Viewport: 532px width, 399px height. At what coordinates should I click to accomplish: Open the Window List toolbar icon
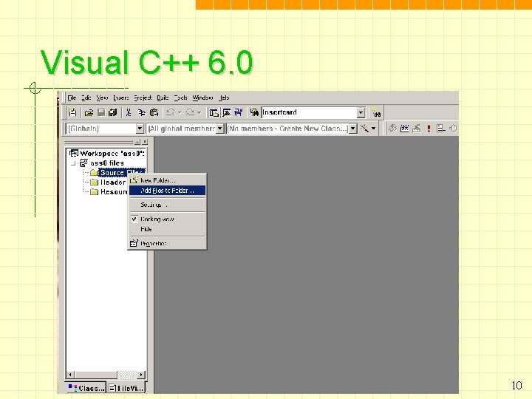[x=239, y=112]
